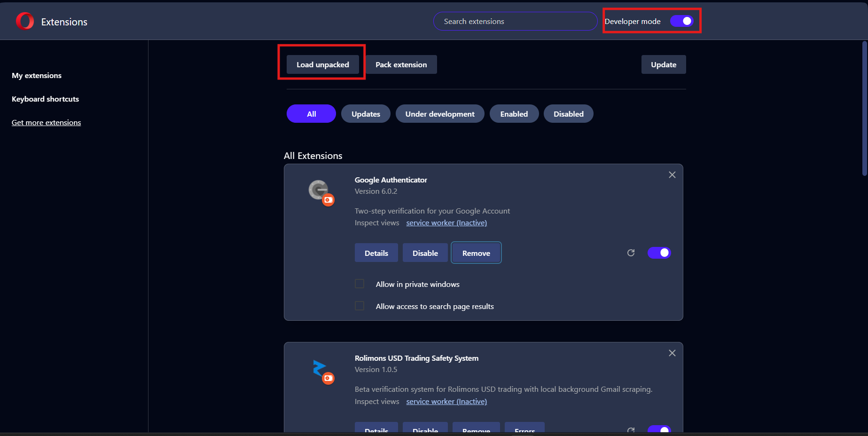Check Allow access to search page results
This screenshot has height=436, width=868.
click(x=360, y=306)
